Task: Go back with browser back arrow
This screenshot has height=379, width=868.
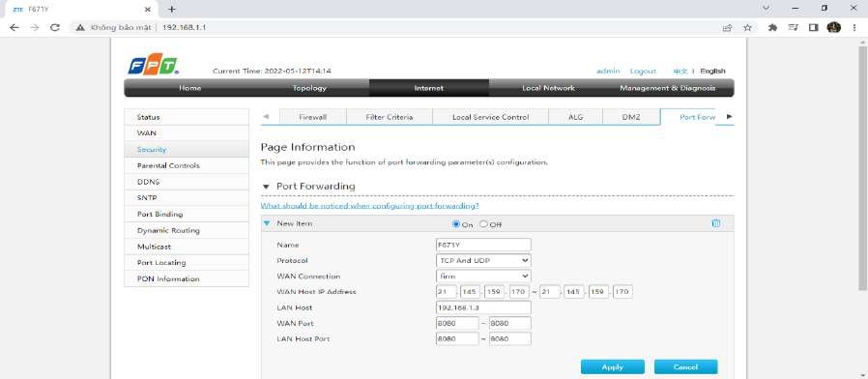Action: (x=14, y=27)
